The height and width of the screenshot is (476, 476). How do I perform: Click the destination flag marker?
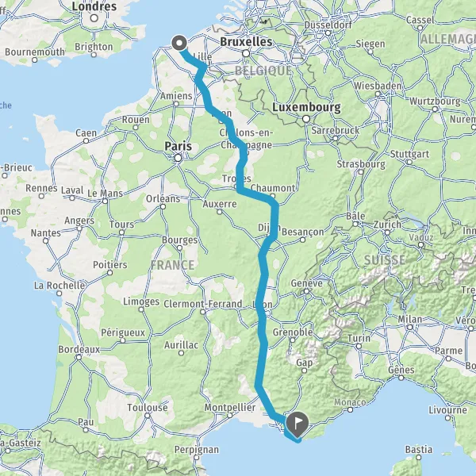[x=296, y=424]
